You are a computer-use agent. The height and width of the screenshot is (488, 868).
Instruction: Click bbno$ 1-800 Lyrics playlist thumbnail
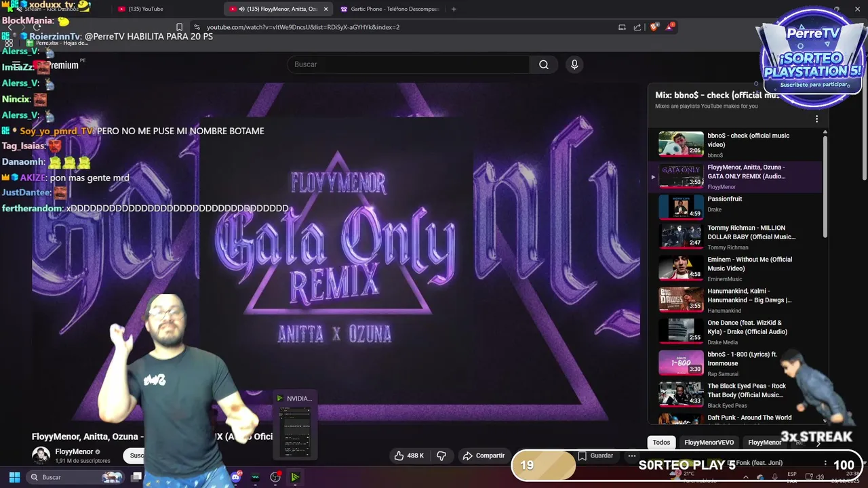681,363
